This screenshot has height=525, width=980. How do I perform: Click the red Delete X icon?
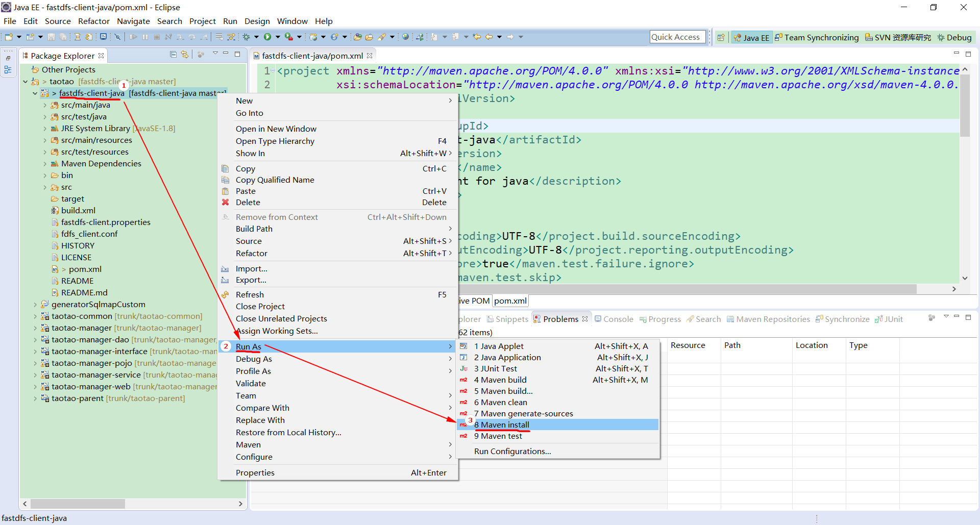(x=225, y=202)
